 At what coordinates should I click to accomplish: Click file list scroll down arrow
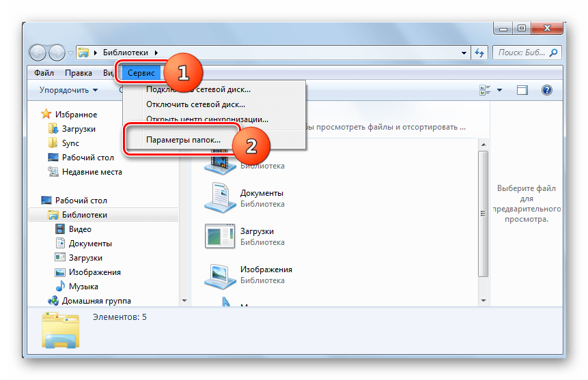[484, 301]
